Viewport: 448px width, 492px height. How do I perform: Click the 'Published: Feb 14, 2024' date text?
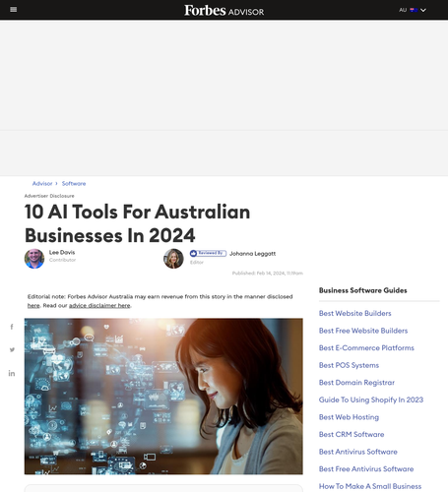tap(268, 274)
